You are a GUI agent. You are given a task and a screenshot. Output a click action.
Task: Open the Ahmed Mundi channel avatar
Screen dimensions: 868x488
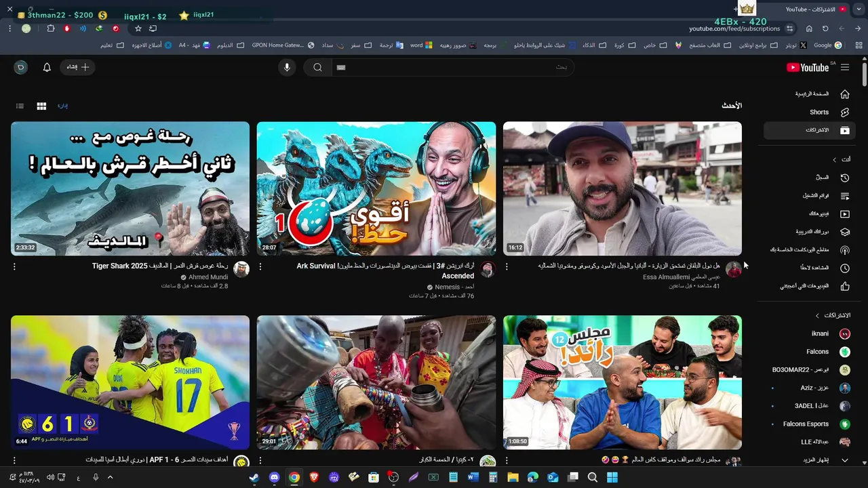(241, 269)
